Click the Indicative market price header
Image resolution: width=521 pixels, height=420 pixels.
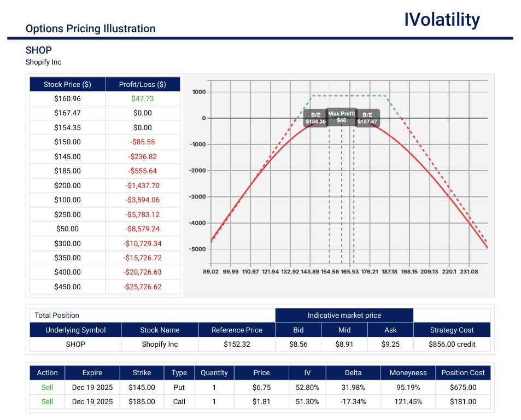tap(344, 315)
